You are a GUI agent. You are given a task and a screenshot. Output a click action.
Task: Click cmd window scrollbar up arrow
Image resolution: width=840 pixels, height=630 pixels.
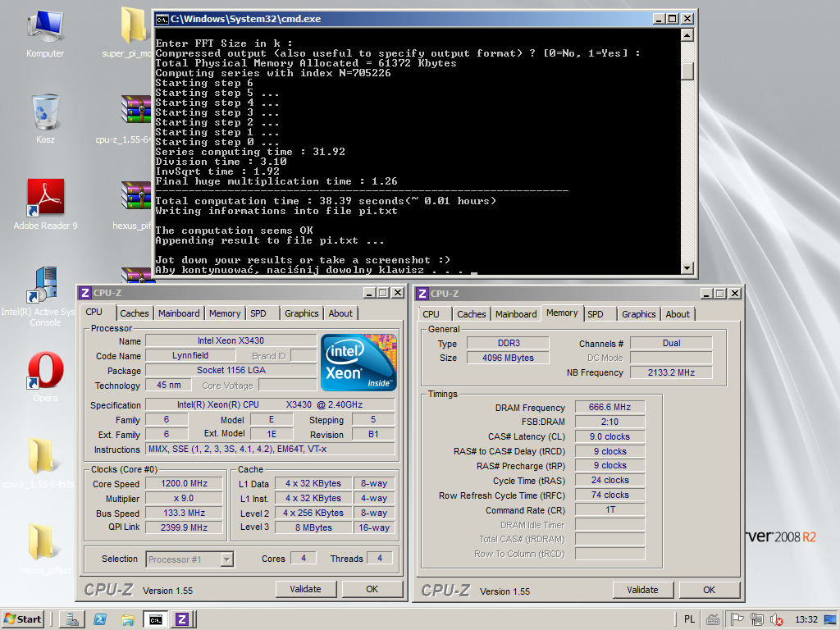coord(687,35)
